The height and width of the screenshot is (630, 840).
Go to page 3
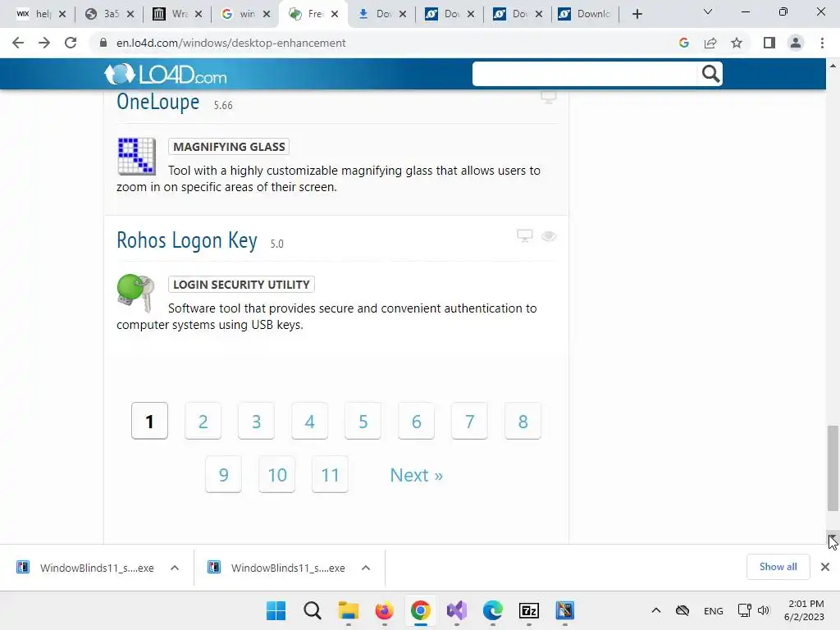256,421
